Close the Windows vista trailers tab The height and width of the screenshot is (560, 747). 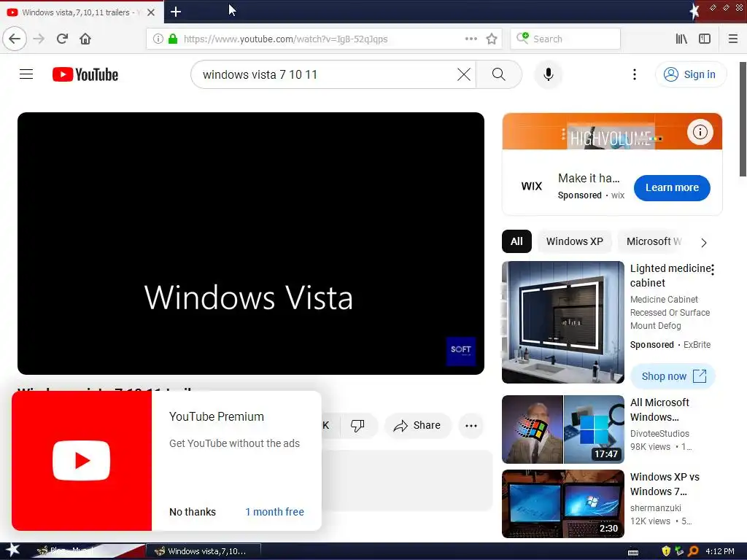151,12
